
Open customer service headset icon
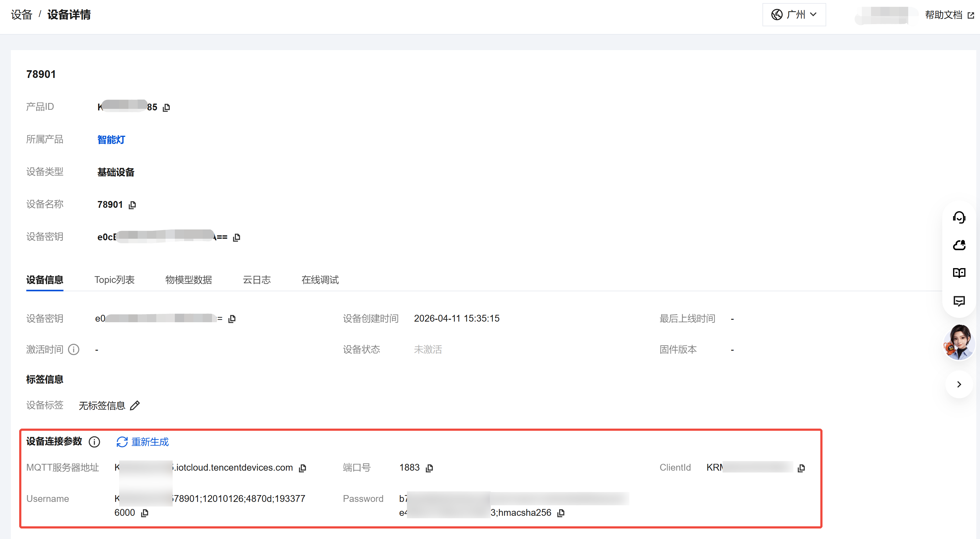point(959,217)
